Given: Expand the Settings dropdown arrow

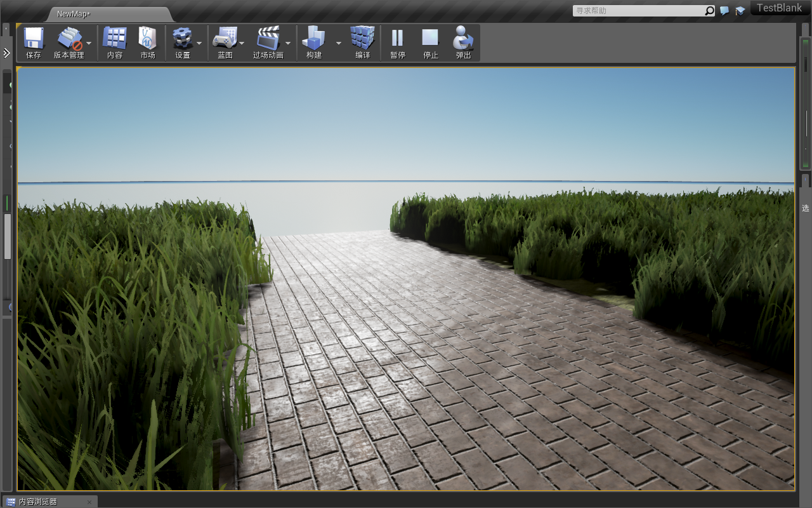Looking at the screenshot, I should 199,43.
